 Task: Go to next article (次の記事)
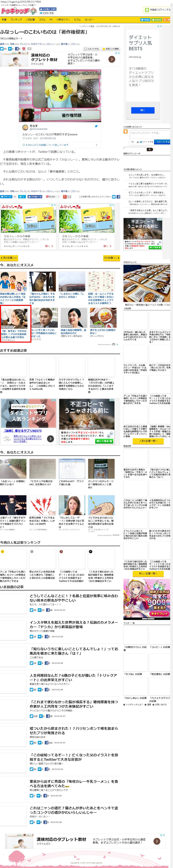click(x=111, y=258)
